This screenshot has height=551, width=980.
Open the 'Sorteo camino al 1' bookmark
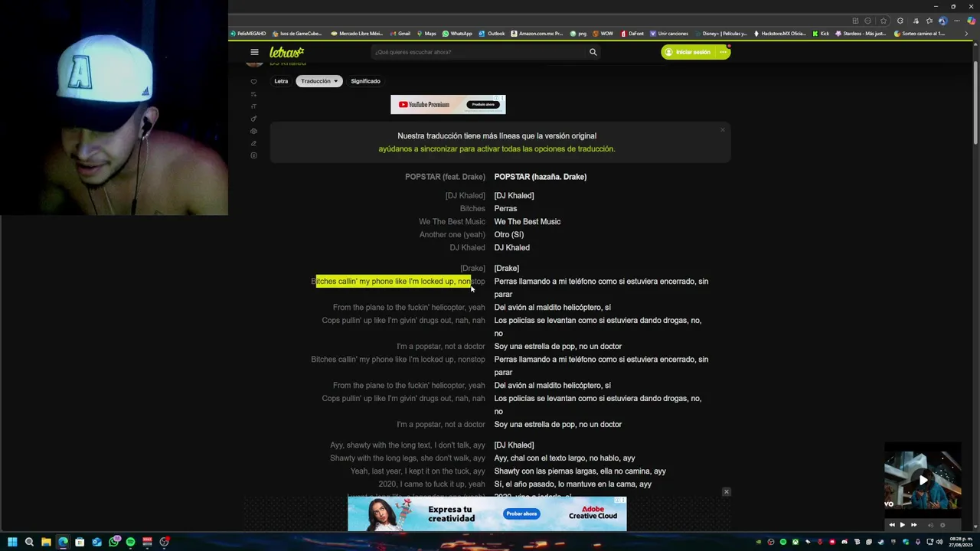pos(920,34)
